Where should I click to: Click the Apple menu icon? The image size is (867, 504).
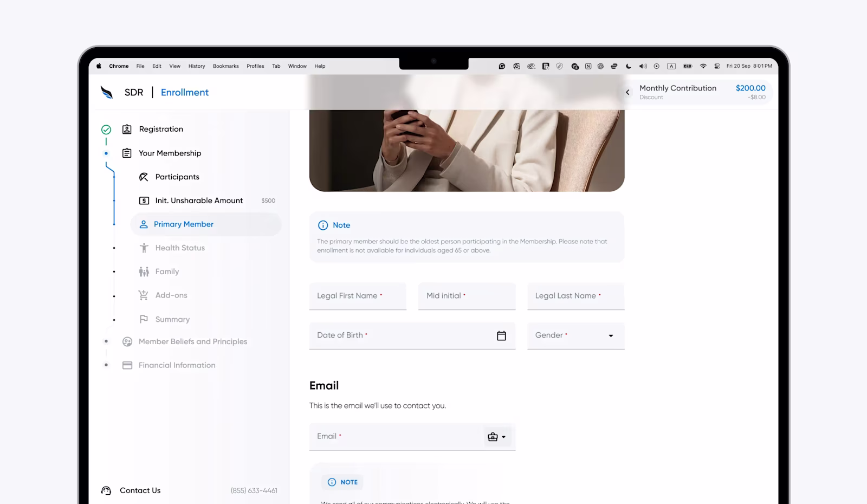99,66
